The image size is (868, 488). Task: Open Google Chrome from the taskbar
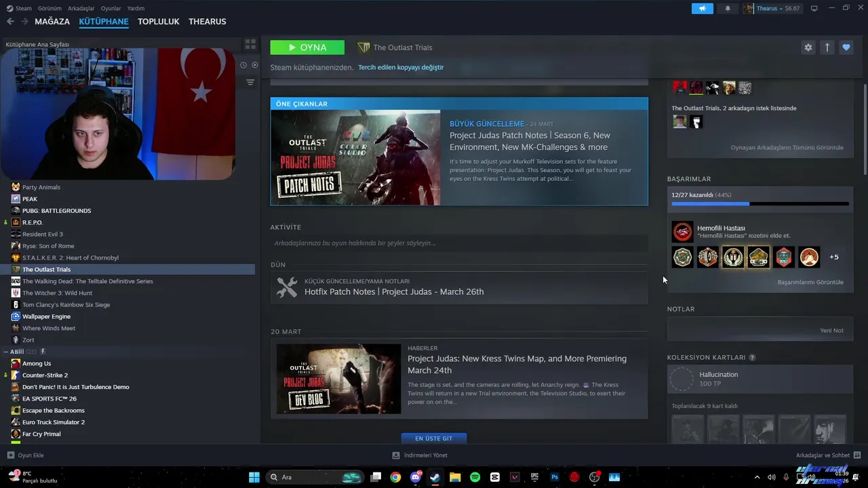395,477
